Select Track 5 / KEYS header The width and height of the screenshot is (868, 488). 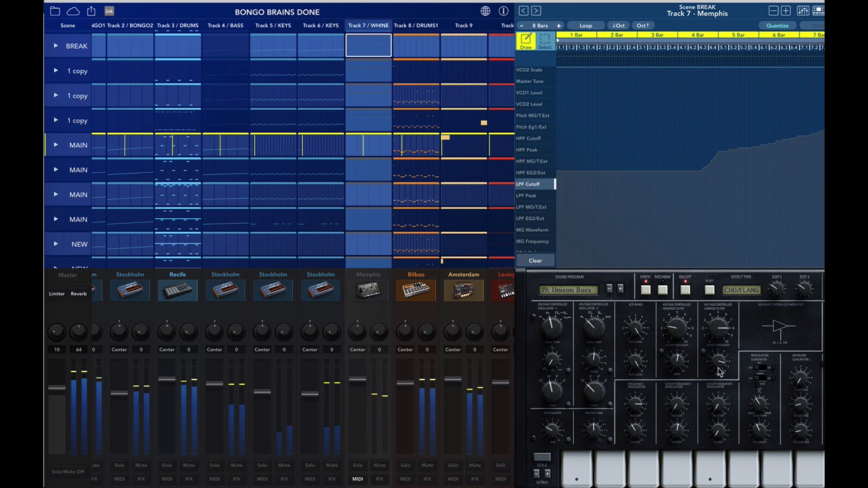[x=273, y=26]
